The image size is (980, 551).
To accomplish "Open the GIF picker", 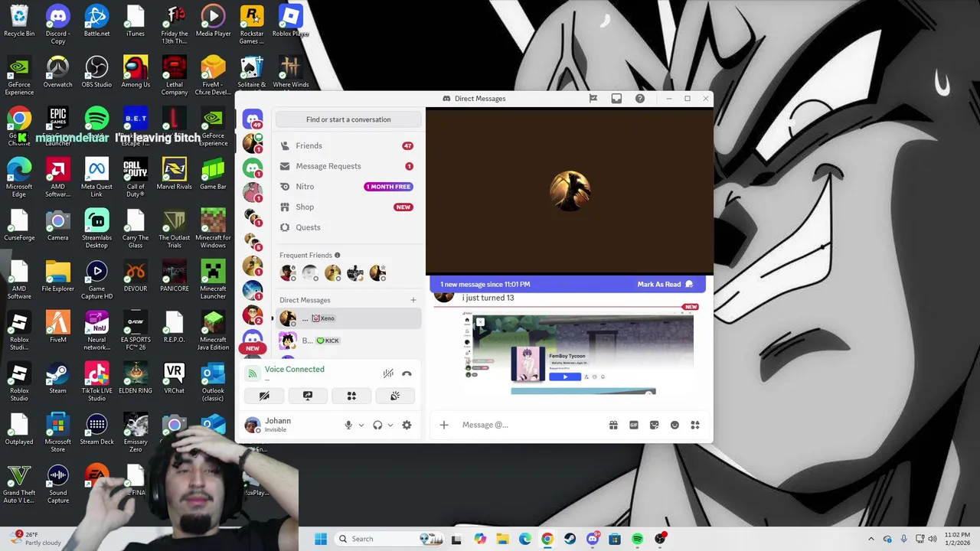I will [x=634, y=425].
